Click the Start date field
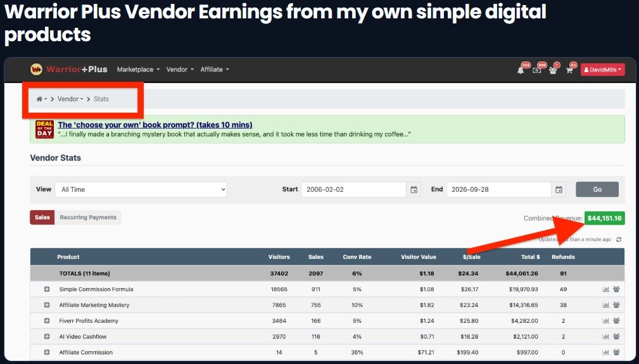 pos(353,189)
